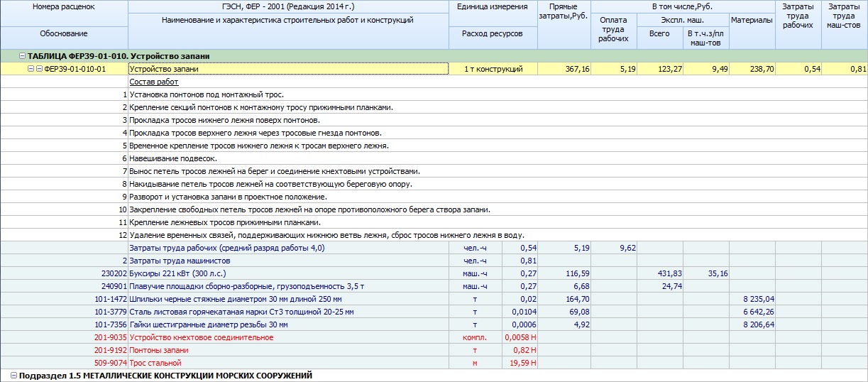Select red resource code 201-9035
Image resolution: width=868 pixels, height=382 pixels.
point(110,337)
